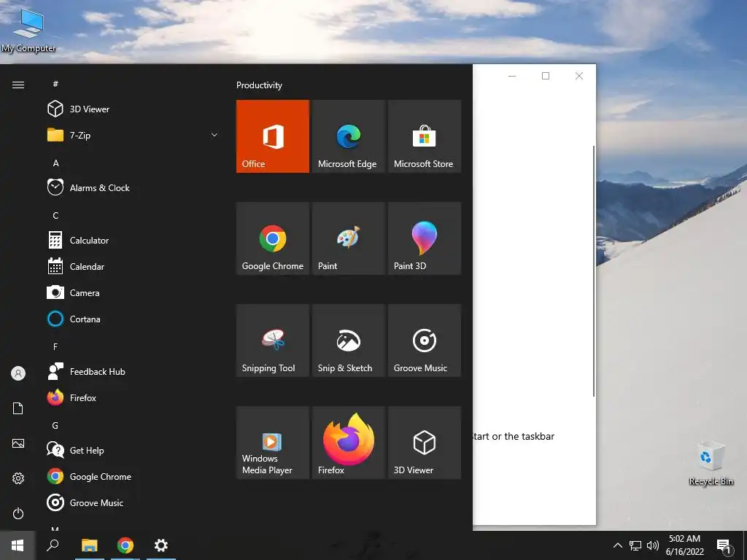The width and height of the screenshot is (747, 560).
Task: Open the network tray icon
Action: (635, 545)
